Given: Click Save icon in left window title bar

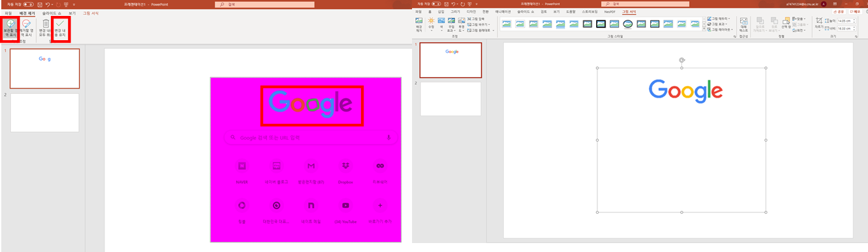Looking at the screenshot, I should point(39,4).
